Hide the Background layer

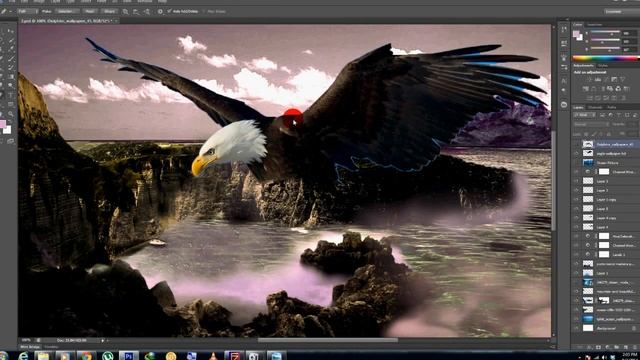[x=576, y=328]
